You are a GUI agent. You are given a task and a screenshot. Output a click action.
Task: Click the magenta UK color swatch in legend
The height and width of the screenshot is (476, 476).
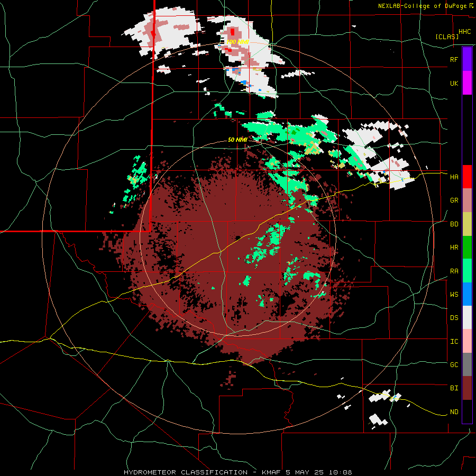click(467, 83)
